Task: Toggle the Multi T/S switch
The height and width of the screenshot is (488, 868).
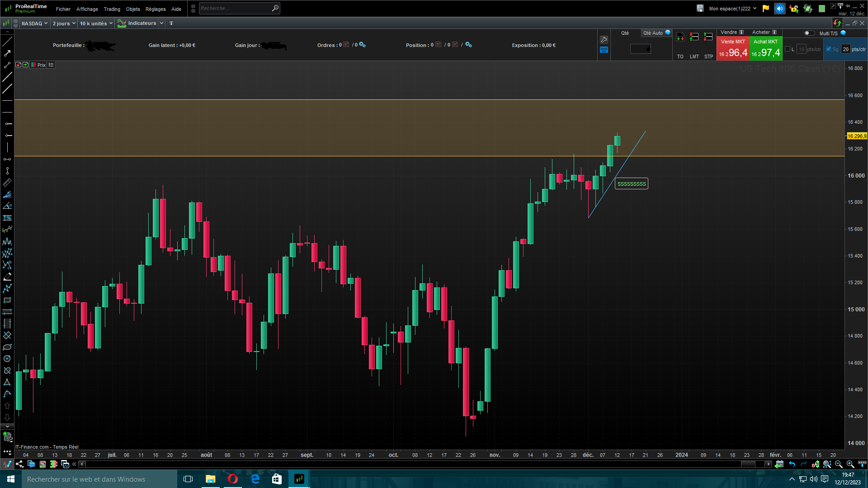Action: (x=809, y=33)
